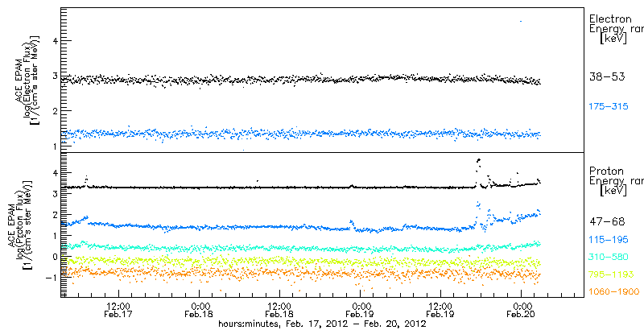Click the '−1' tick in the proton panel
This screenshot has height=330, width=644.
pos(51,278)
